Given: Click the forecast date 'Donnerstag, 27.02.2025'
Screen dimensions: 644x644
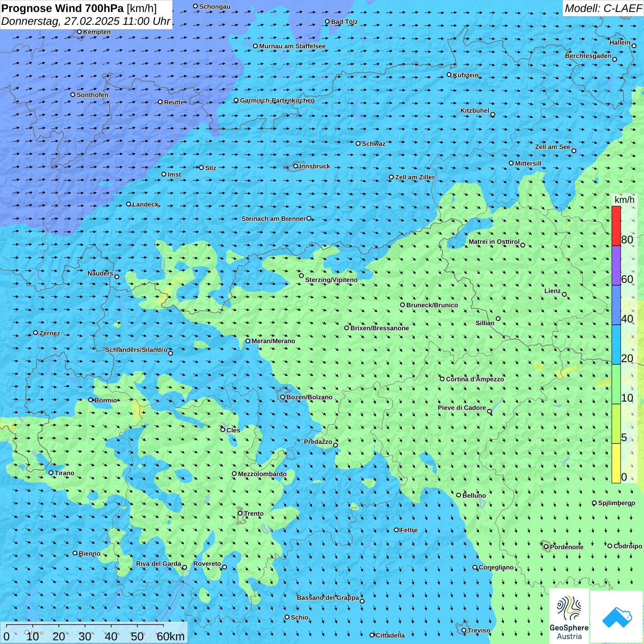Looking at the screenshot, I should (60, 21).
